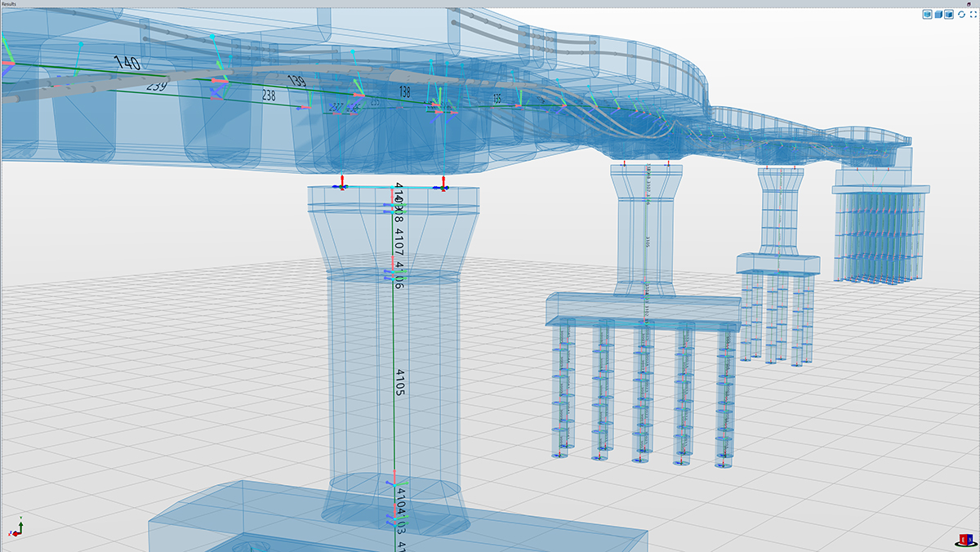Click the E/N navigation cube
This screenshot has width=980, height=552.
[964, 540]
